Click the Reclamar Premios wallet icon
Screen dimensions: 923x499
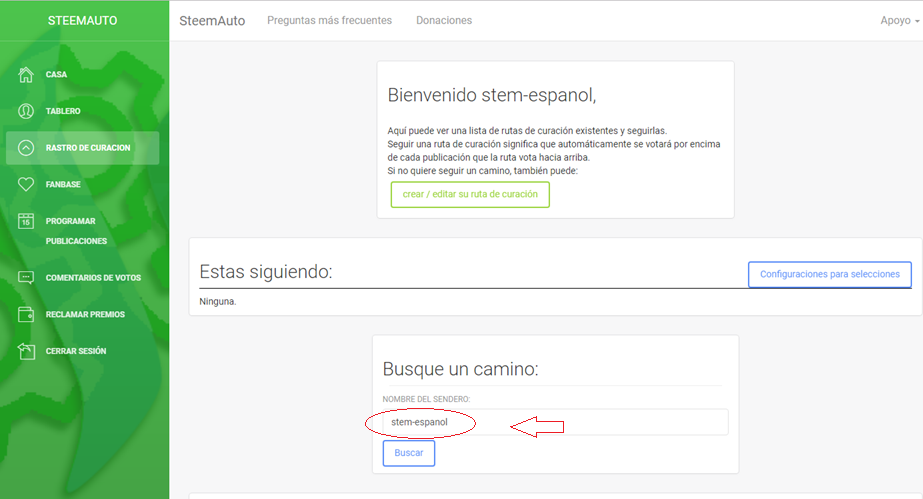(26, 314)
